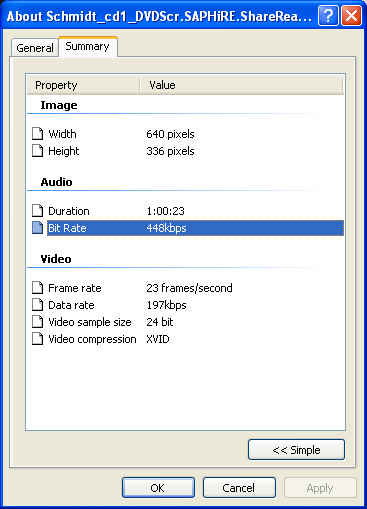Image resolution: width=367 pixels, height=509 pixels.
Task: Click the page icon beside Width
Action: [38, 134]
